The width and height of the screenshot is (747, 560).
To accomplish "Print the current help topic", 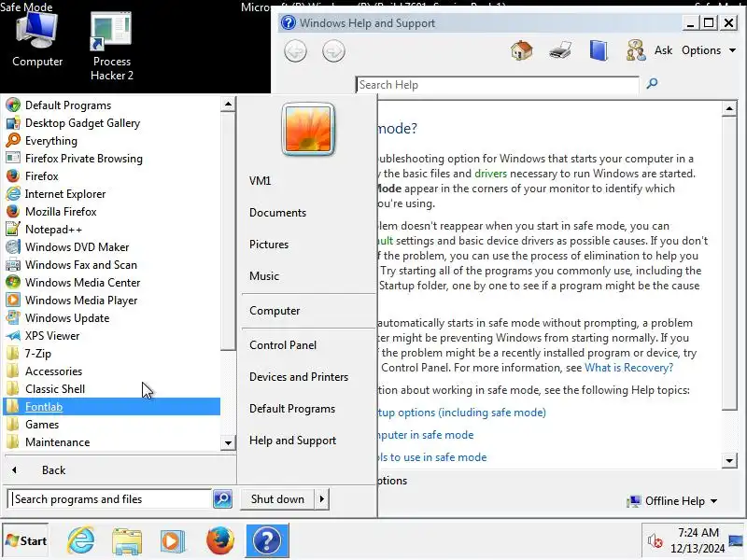I will [559, 50].
